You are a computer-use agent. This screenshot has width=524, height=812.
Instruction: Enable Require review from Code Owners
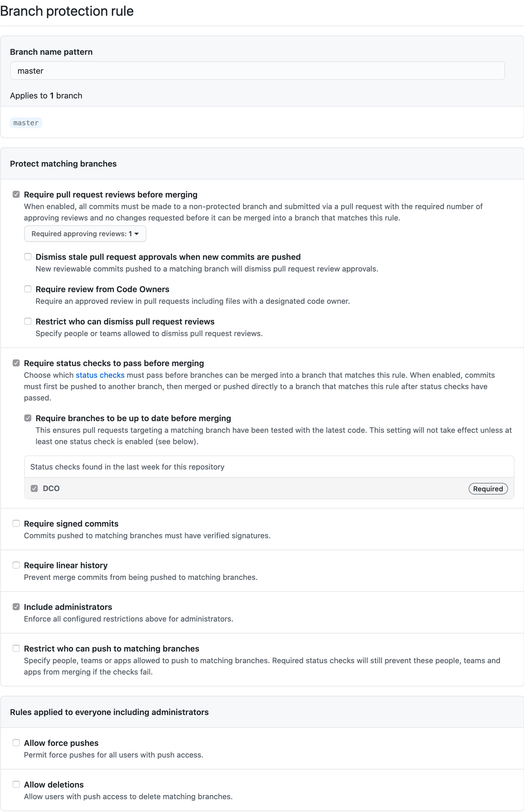tap(28, 289)
